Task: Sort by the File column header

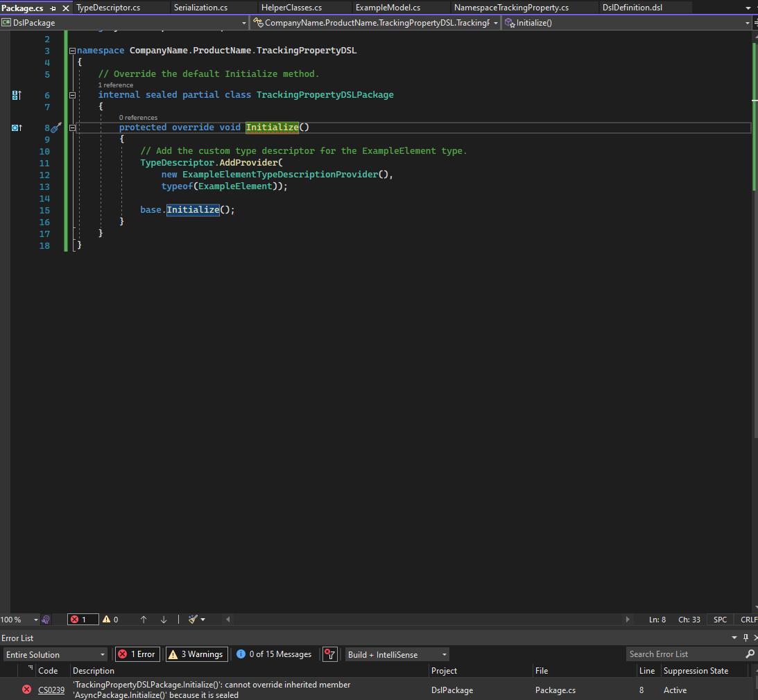Action: (542, 670)
